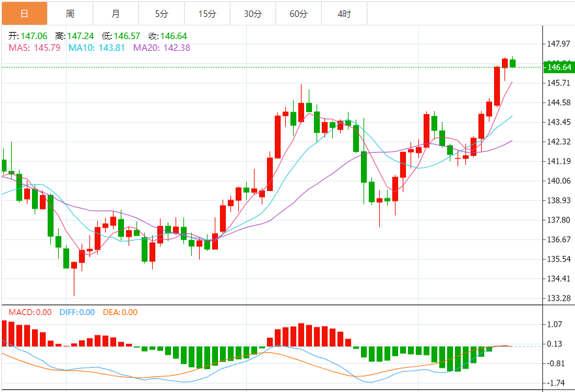Open the 15分 timeframe tab
Screen dimensions: 575x392
tap(207, 14)
